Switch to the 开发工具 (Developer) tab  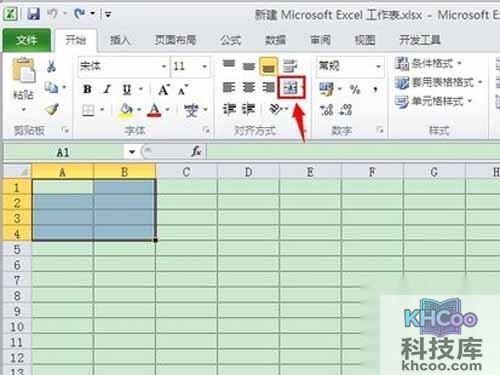(420, 40)
